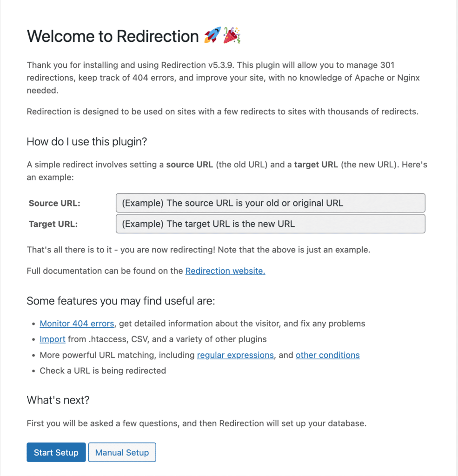Open the other conditions link
Image resolution: width=458 pixels, height=476 pixels.
coord(327,355)
